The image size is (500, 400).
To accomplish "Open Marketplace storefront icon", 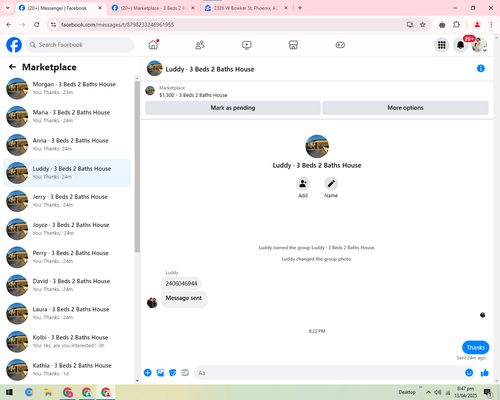I will 293,45.
